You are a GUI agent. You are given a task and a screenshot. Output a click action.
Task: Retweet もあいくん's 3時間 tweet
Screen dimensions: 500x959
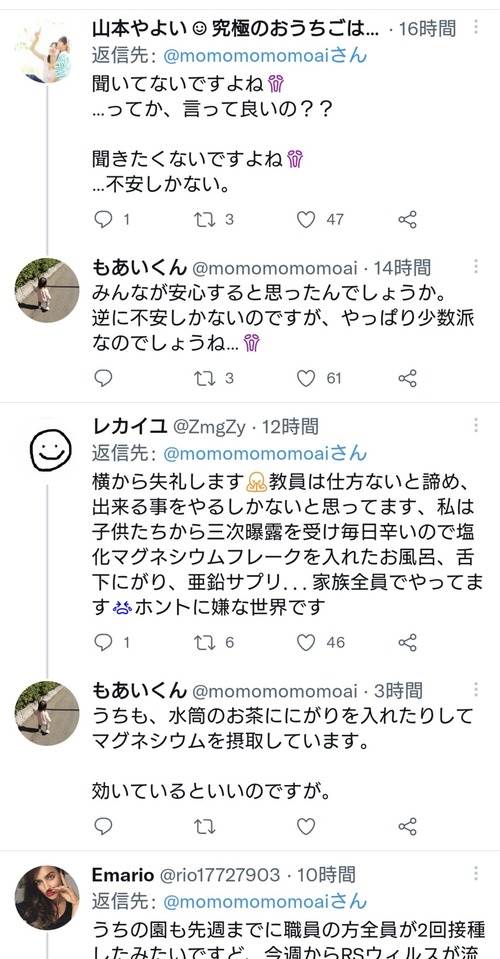coord(205,826)
